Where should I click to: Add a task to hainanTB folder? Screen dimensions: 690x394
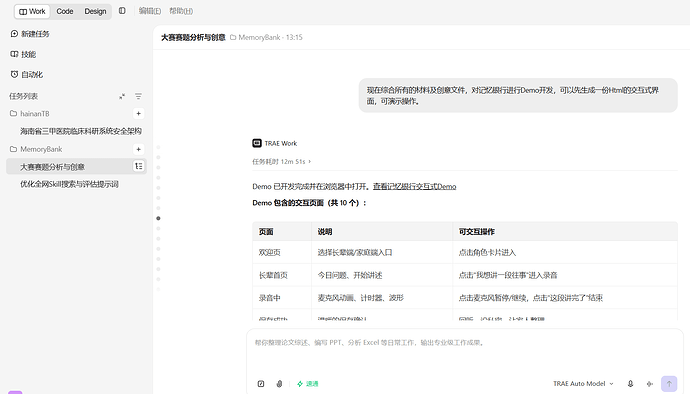[x=138, y=114]
